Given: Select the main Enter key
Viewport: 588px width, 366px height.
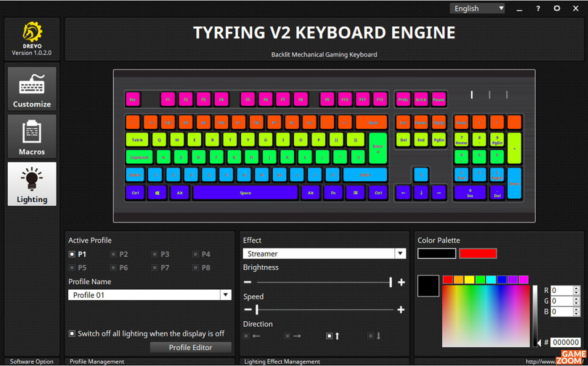Looking at the screenshot, I should [378, 148].
